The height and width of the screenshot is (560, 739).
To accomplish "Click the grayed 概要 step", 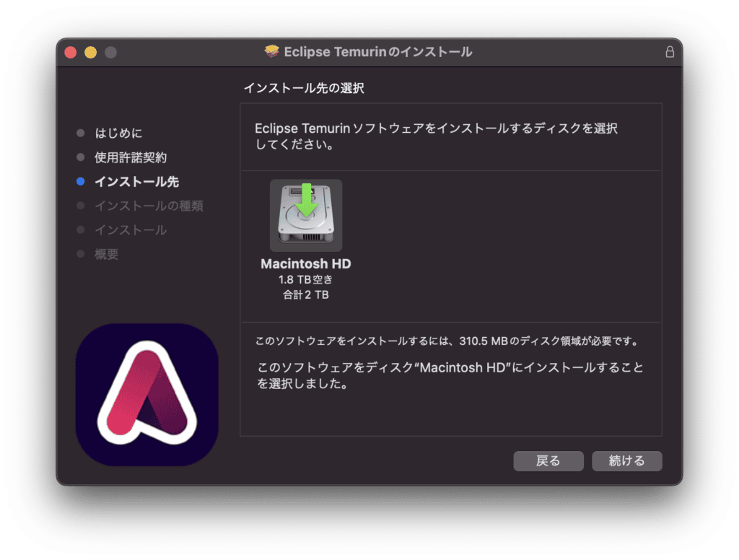I will pyautogui.click(x=105, y=254).
